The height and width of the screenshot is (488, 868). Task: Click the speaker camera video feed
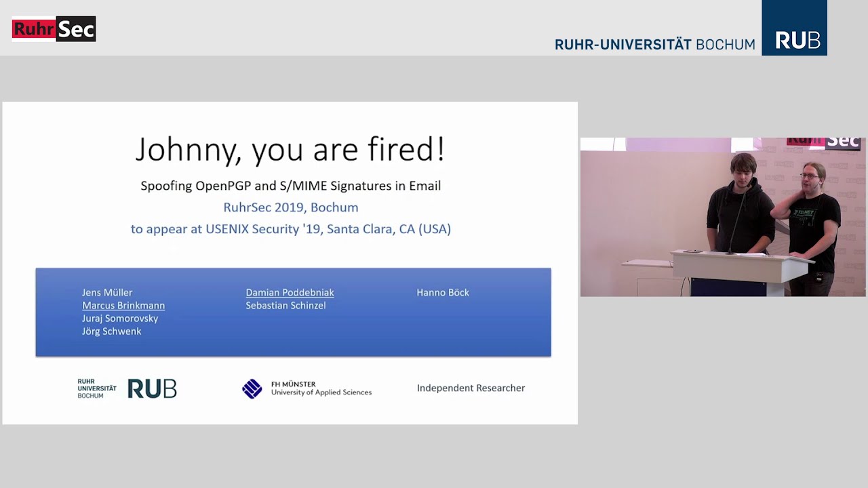click(723, 217)
